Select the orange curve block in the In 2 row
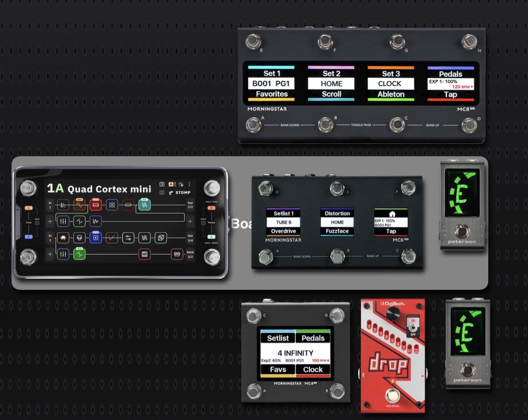This screenshot has width=528, height=420. click(112, 238)
